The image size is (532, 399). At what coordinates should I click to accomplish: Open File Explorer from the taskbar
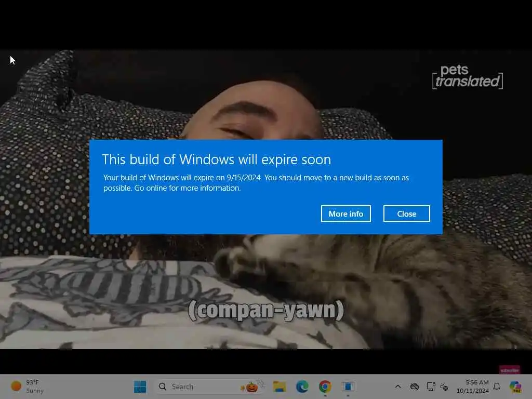[x=280, y=387]
